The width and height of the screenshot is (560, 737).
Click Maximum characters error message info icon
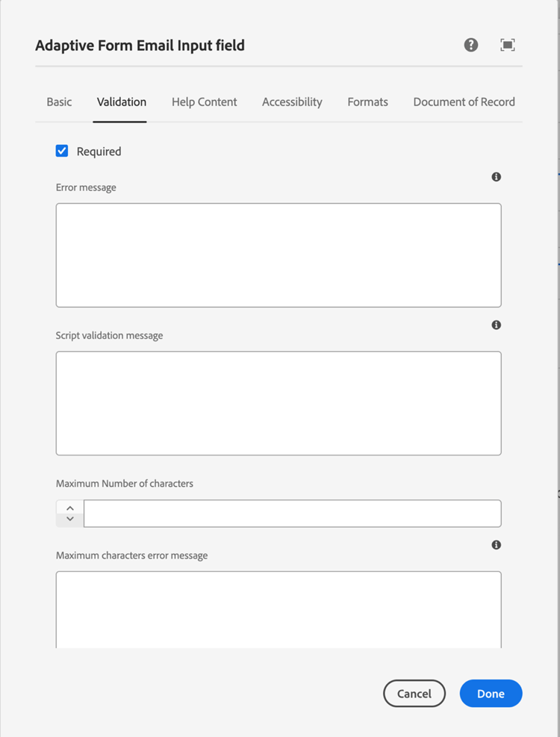pyautogui.click(x=497, y=545)
